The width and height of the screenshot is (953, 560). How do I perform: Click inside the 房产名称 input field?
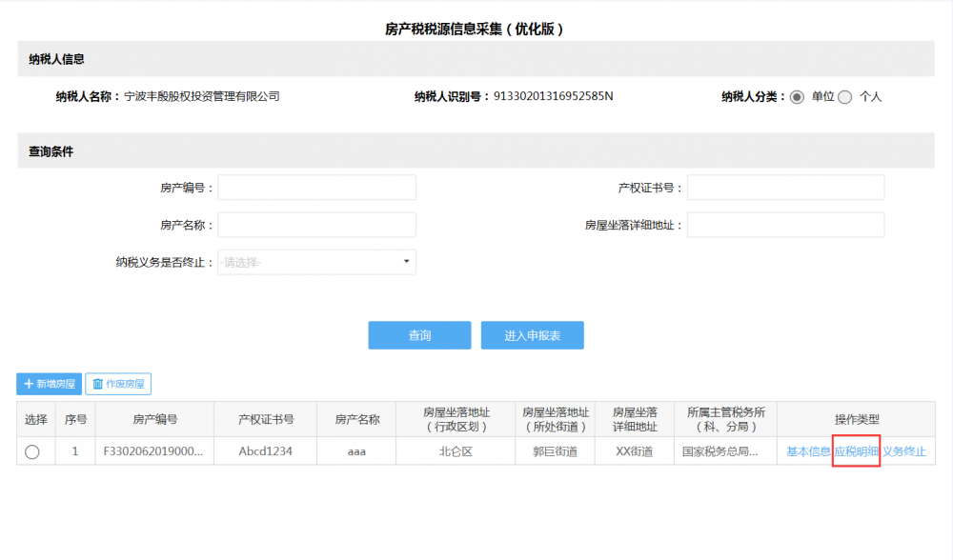click(316, 225)
